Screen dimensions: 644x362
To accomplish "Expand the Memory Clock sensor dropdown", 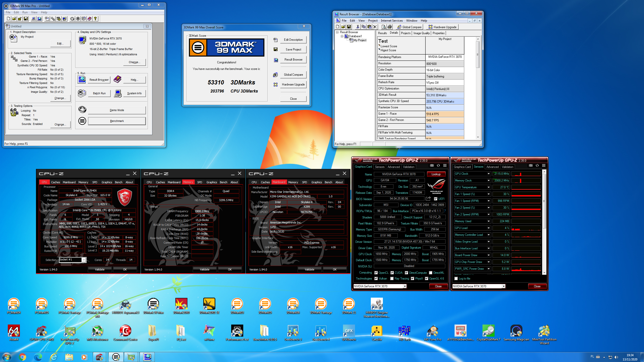I will pyautogui.click(x=489, y=180).
